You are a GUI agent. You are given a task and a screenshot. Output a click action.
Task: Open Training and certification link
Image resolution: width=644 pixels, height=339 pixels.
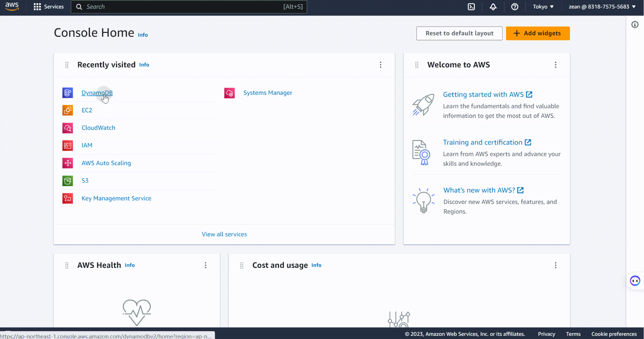487,142
